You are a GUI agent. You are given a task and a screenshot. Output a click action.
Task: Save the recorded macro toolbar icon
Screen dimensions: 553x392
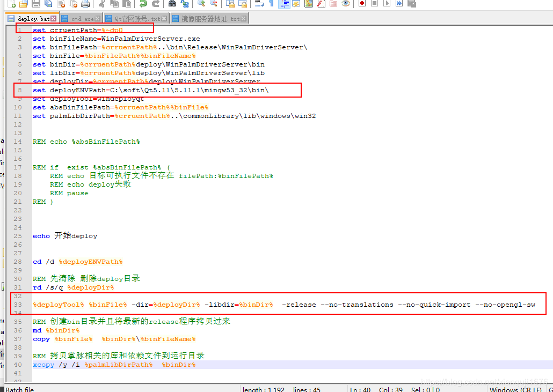click(412, 4)
